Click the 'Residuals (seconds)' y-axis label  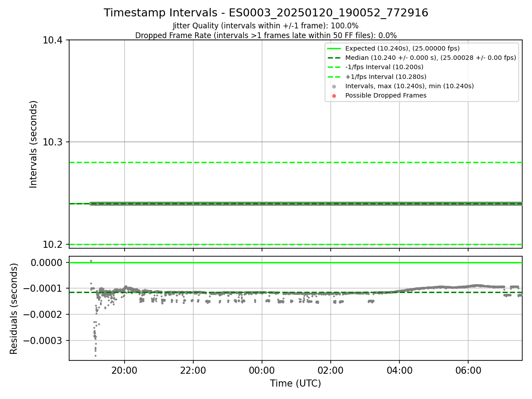tap(14, 309)
